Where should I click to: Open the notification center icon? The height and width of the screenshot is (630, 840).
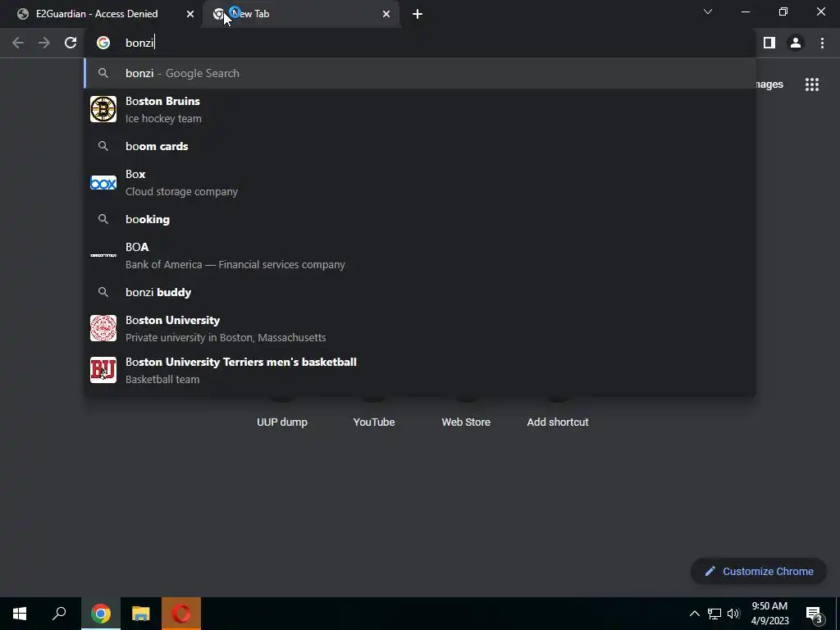[x=815, y=614]
